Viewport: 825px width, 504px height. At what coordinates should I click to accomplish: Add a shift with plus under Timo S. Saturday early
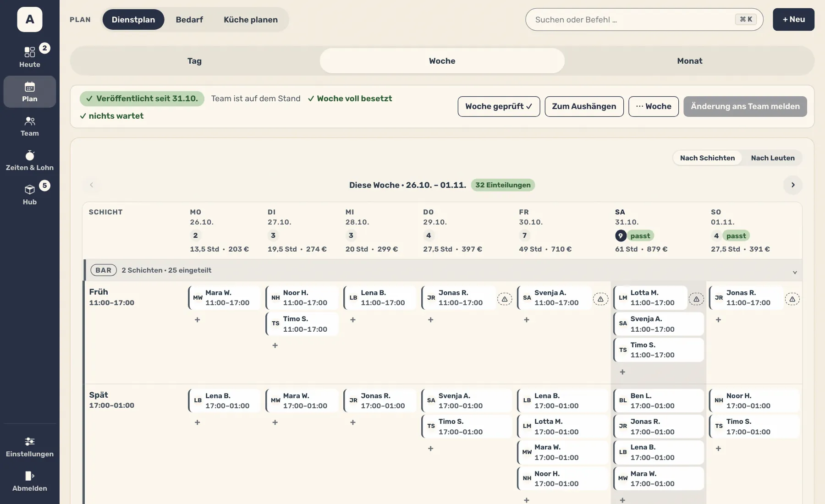click(622, 372)
